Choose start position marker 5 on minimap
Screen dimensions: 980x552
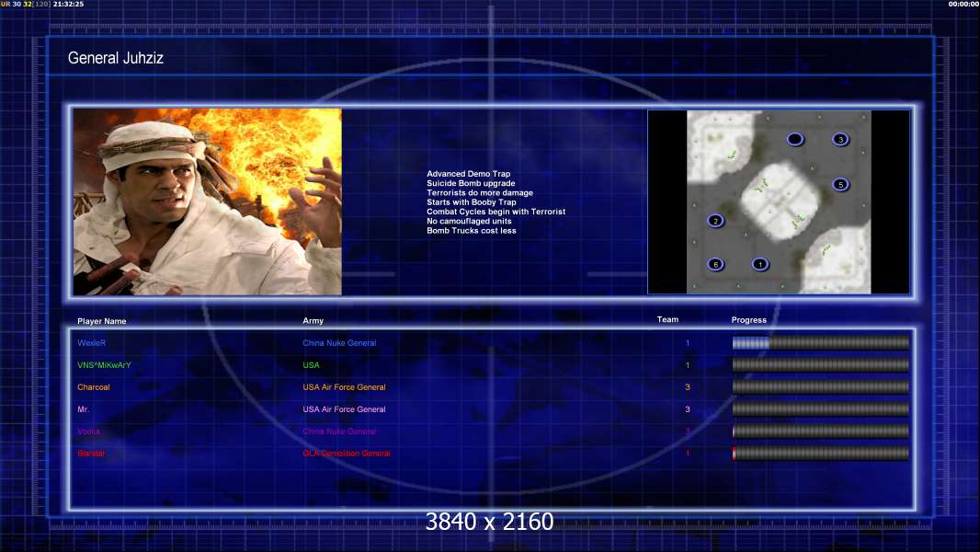tap(839, 184)
